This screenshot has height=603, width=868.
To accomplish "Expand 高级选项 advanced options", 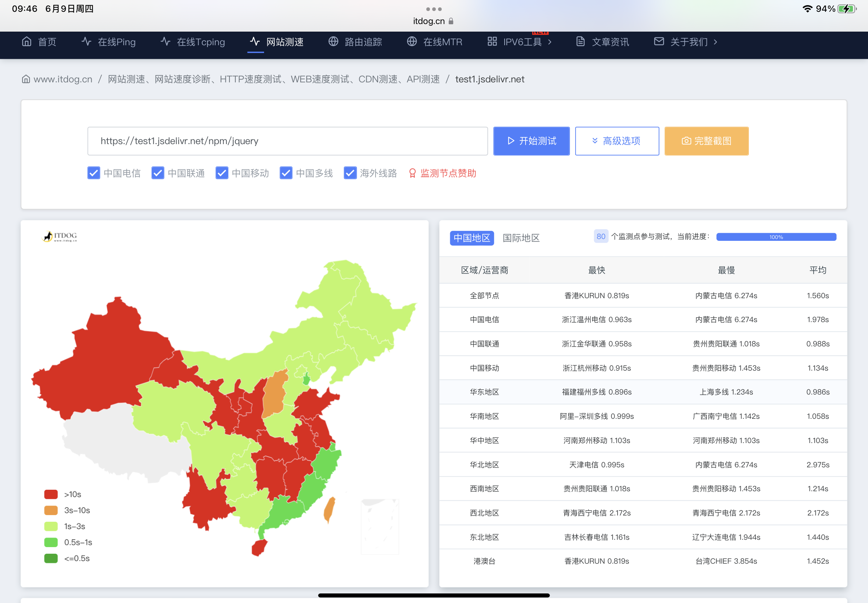I will coord(617,141).
